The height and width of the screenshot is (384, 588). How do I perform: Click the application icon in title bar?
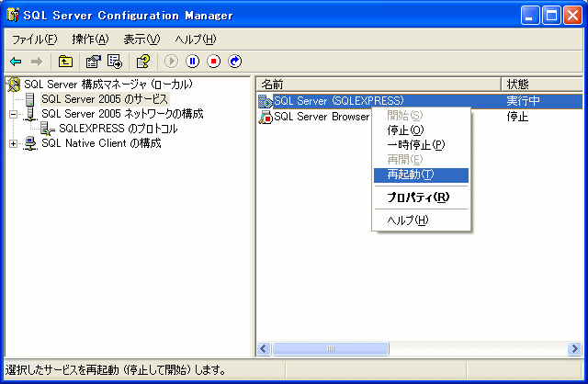click(x=13, y=15)
